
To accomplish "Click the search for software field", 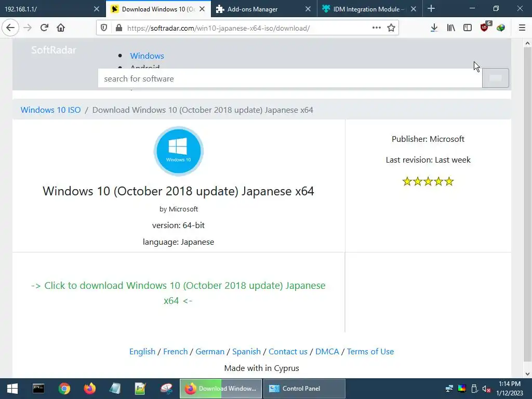I will (x=290, y=79).
